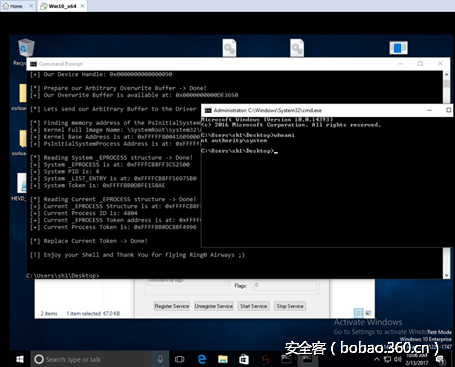The image size is (455, 367).
Task: Click the Start Service button
Action: tap(253, 306)
